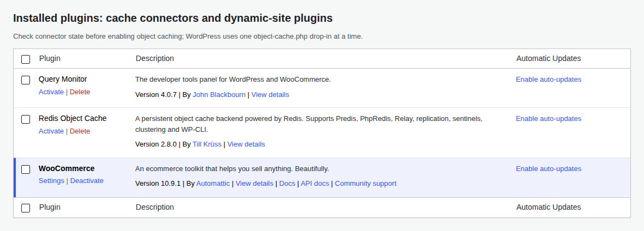The image size is (644, 231).
Task: Tick the select-all checkbox in the table footer
Action: 26,208
